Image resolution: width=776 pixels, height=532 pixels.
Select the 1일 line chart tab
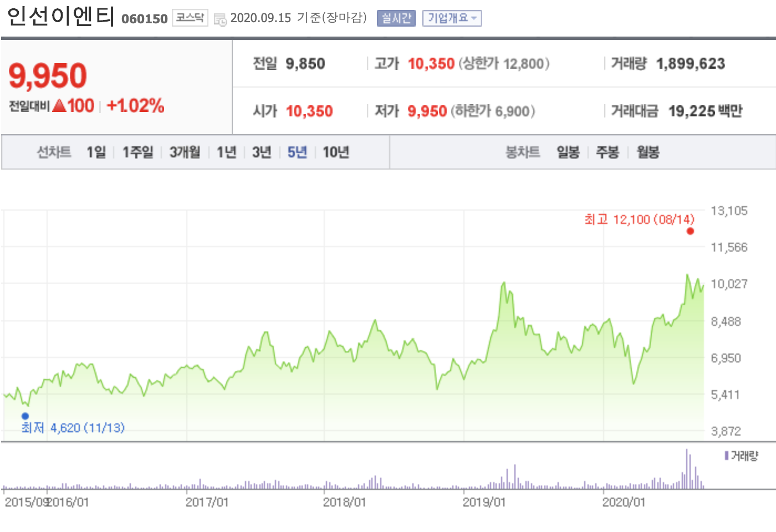96,152
